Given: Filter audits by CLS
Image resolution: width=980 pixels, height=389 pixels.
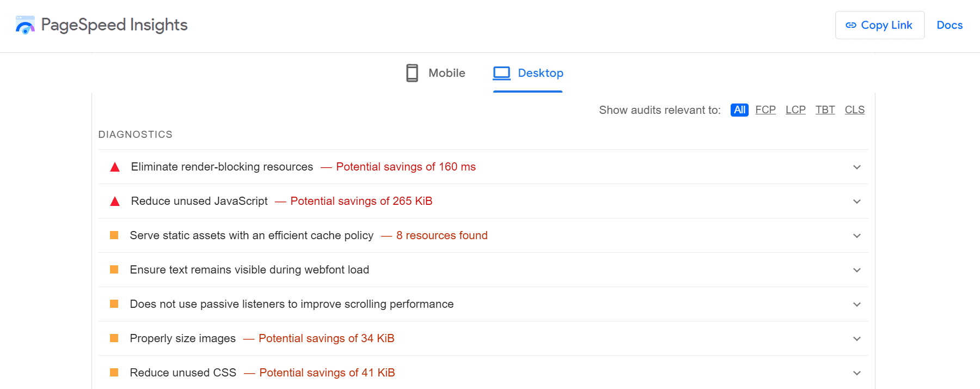Looking at the screenshot, I should [855, 110].
